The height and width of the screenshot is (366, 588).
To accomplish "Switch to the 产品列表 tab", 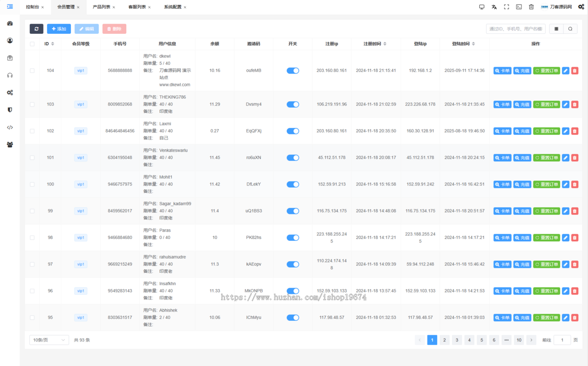I will click(101, 7).
